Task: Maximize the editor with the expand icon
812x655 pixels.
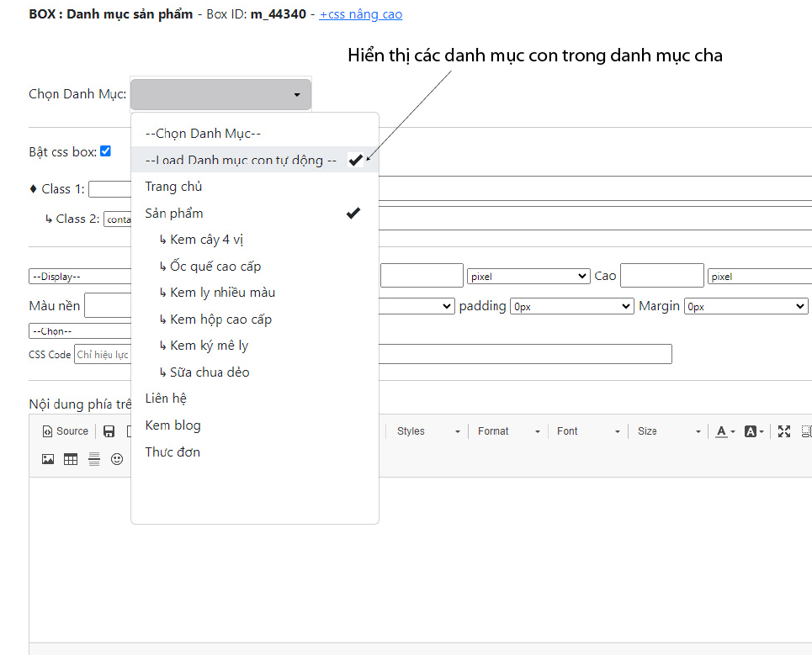Action: click(x=784, y=431)
